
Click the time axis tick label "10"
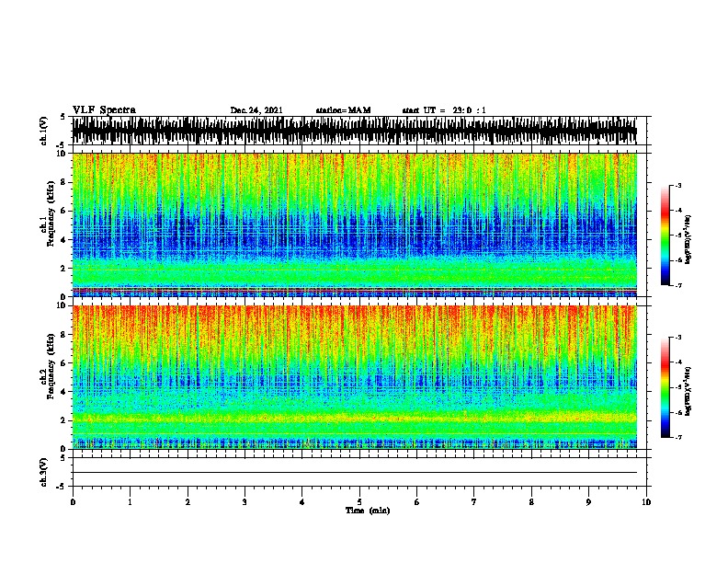pyautogui.click(x=646, y=502)
